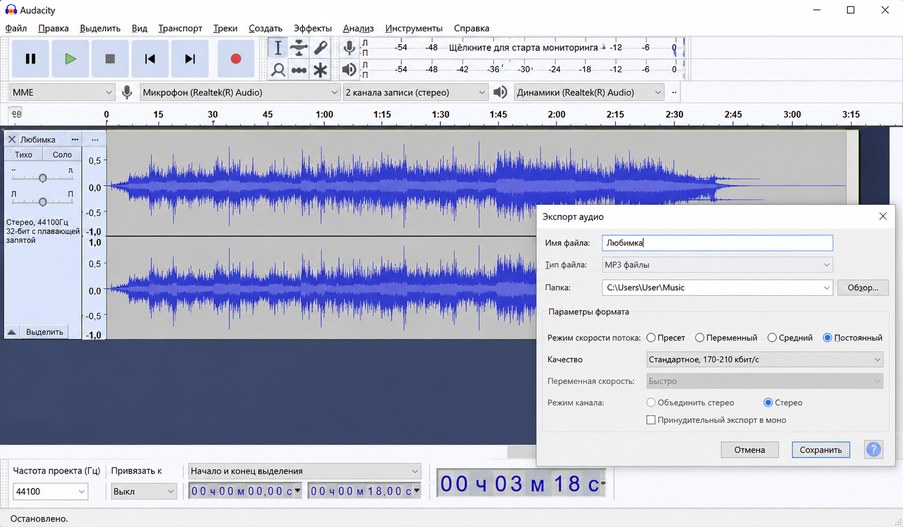Click the timeline options icon left of ruler
The height and width of the screenshot is (527, 903).
(x=16, y=114)
